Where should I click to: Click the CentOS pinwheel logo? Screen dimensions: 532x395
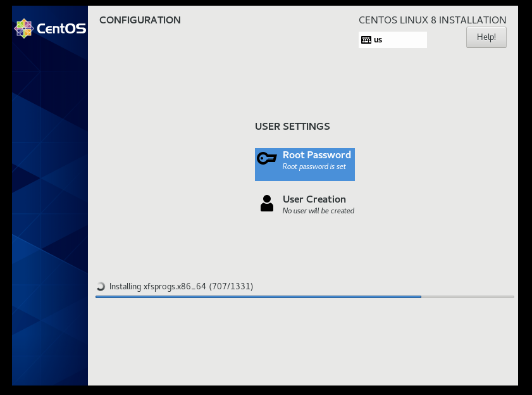(24, 28)
